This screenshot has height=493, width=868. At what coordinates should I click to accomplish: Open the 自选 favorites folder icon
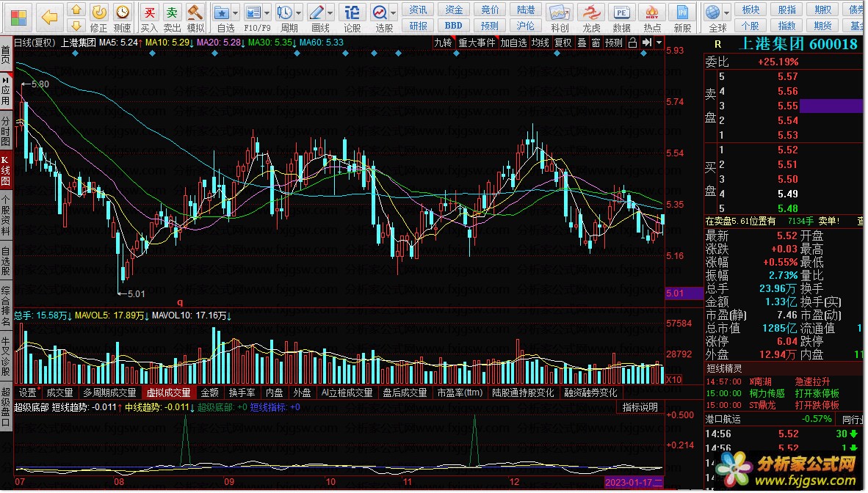point(222,12)
